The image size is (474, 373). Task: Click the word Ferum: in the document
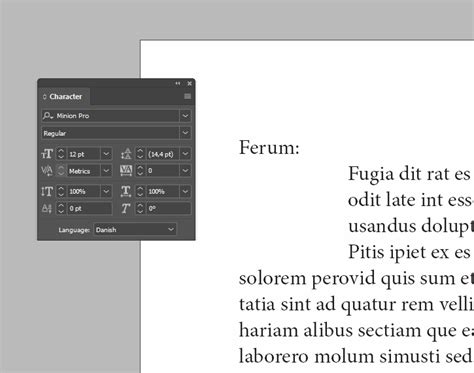269,148
